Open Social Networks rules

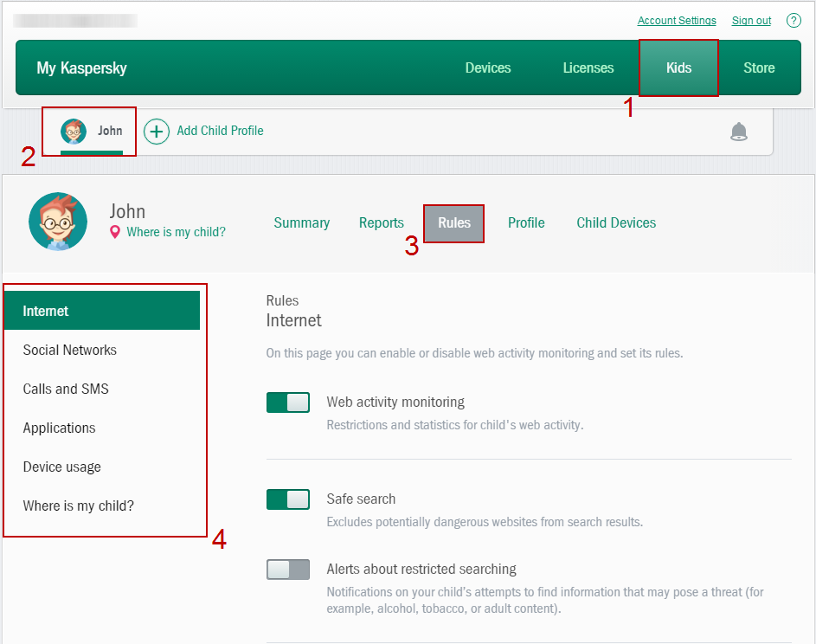(70, 350)
